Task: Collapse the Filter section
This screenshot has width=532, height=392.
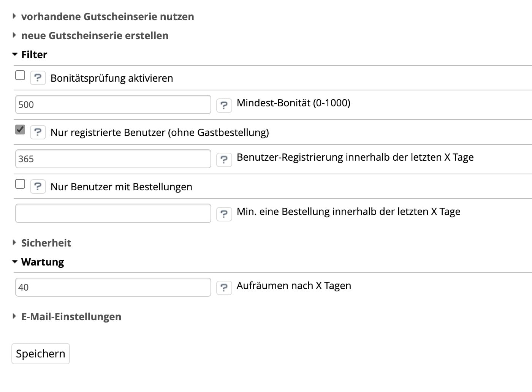Action: point(34,55)
